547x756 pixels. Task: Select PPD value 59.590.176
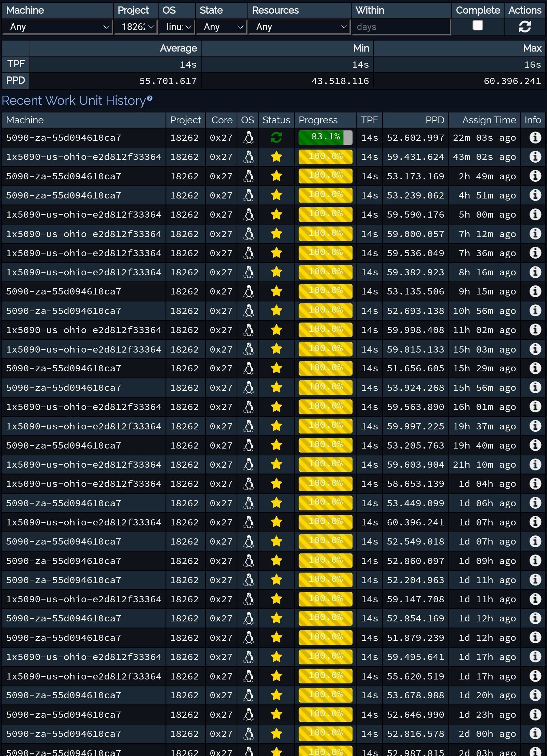(415, 215)
